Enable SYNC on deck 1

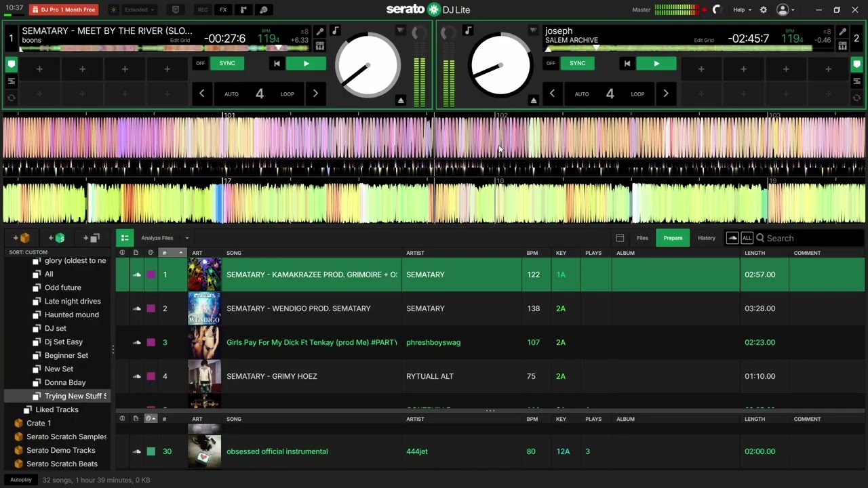pos(227,64)
